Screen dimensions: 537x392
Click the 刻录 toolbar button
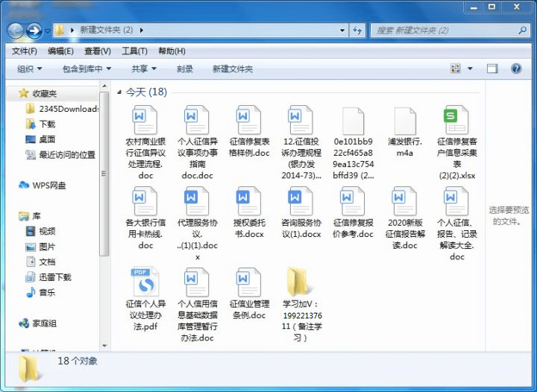(x=184, y=69)
